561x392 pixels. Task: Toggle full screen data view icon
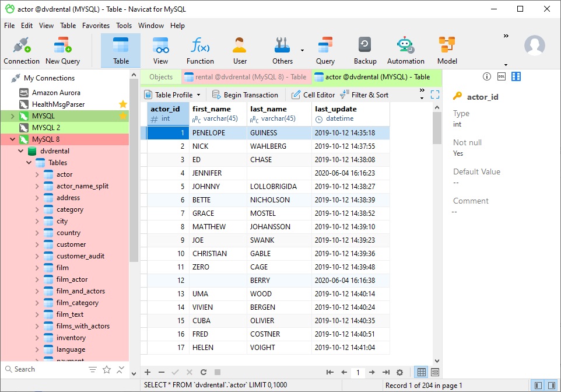[434, 94]
